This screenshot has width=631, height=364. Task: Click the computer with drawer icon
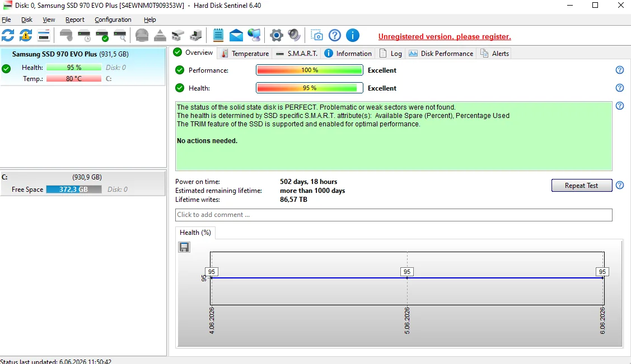(x=195, y=35)
